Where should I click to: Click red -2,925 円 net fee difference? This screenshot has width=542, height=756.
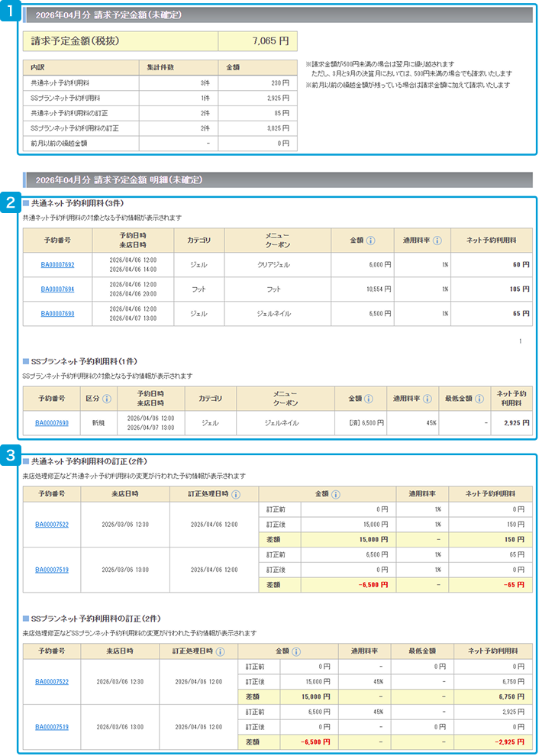click(x=510, y=742)
